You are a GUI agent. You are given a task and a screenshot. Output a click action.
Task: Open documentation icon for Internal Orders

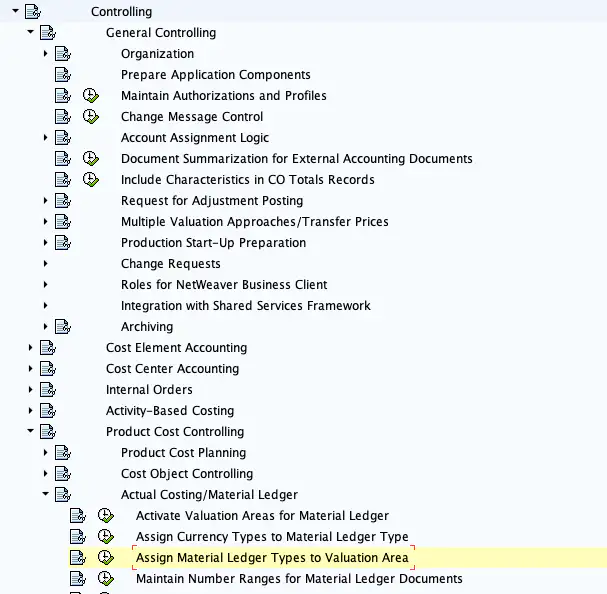[48, 390]
